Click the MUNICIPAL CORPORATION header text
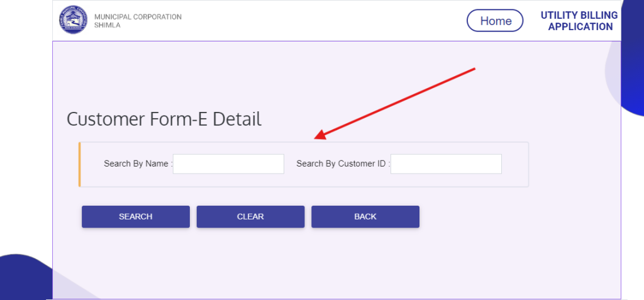This screenshot has height=300, width=644. coord(137,17)
